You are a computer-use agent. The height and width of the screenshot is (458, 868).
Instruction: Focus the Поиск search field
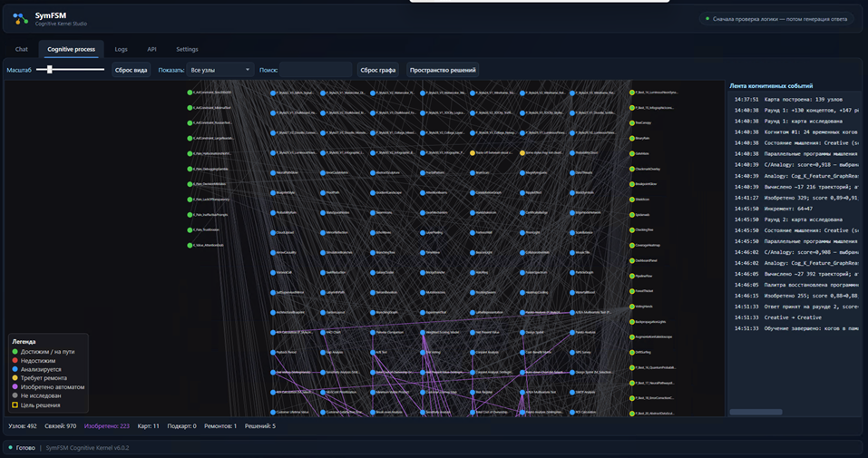click(316, 70)
